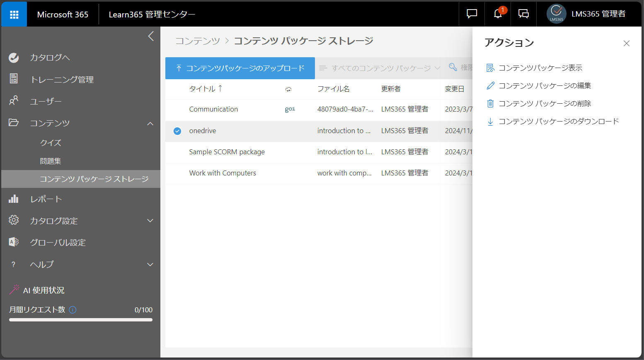Viewport: 644px width, 360px height.
Task: Click LMS365 管理者 in Communication row
Action: (x=405, y=109)
